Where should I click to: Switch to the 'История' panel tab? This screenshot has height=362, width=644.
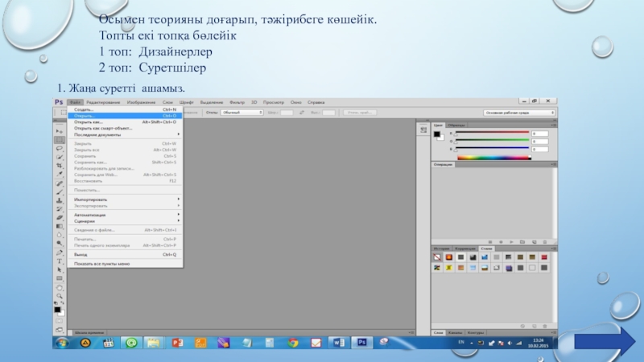click(441, 247)
